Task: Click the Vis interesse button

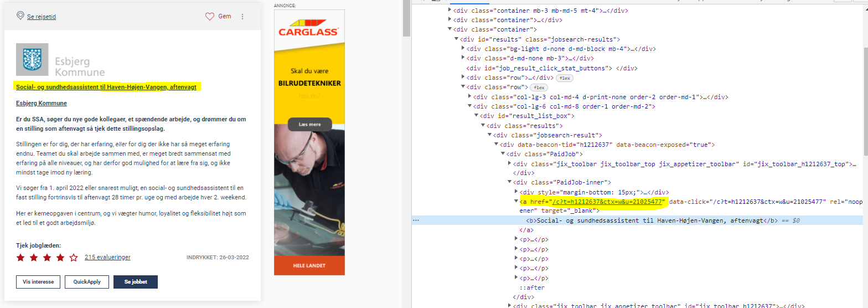Action: pos(38,282)
